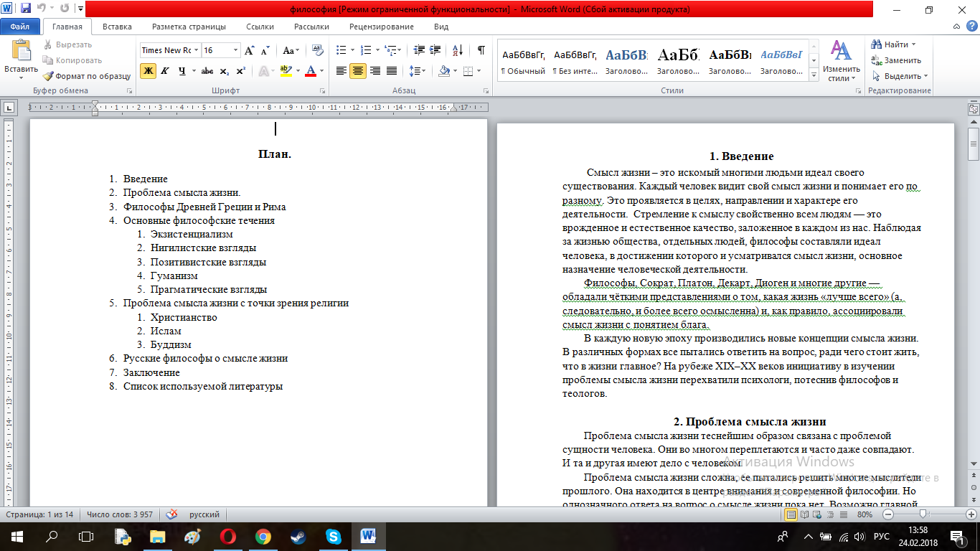
Task: Apply bulleted list formatting
Action: click(341, 50)
